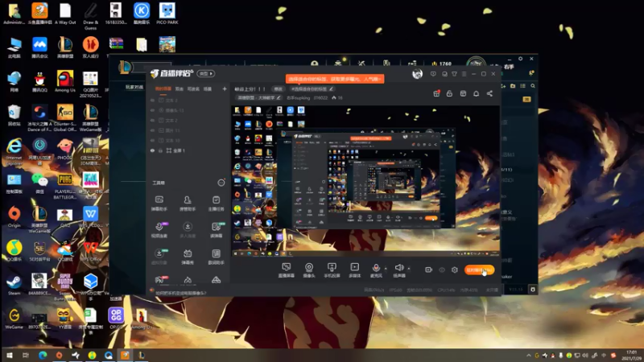Open the PICO PARK desktop shortcut
The width and height of the screenshot is (644, 362).
[x=167, y=14]
